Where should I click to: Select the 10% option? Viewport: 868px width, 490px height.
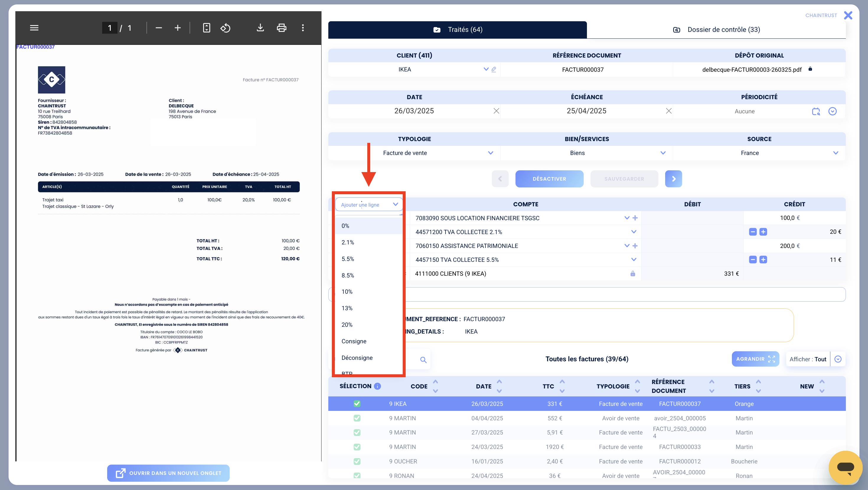point(369,292)
